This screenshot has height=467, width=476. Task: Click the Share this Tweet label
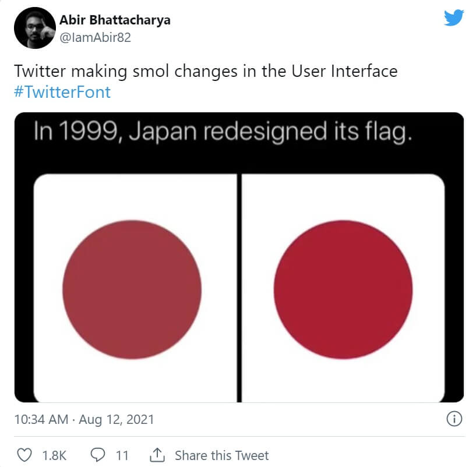[222, 455]
